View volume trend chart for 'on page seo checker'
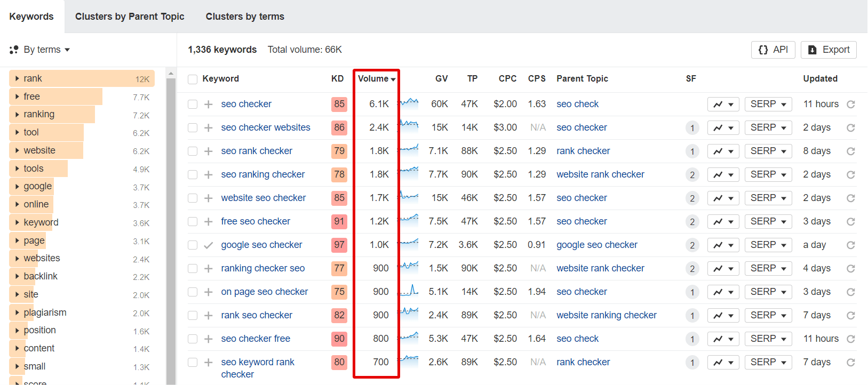 pos(409,291)
